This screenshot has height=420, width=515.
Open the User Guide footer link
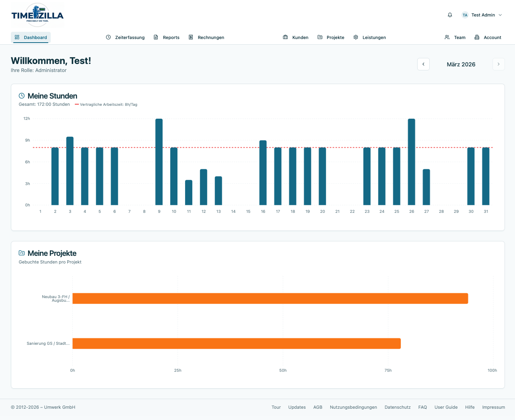(446, 407)
